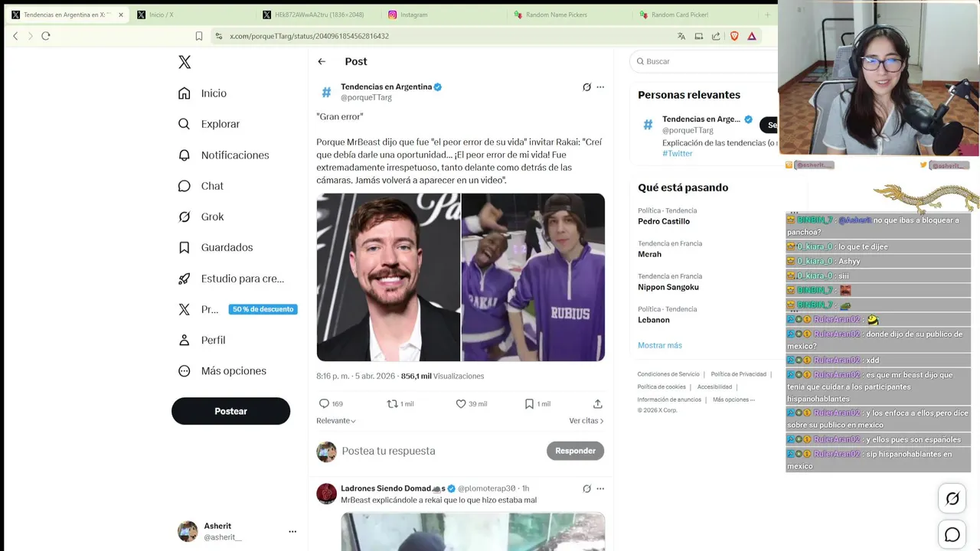980x551 pixels.
Task: Open Asherit account menu ellipsis
Action: pos(292,531)
